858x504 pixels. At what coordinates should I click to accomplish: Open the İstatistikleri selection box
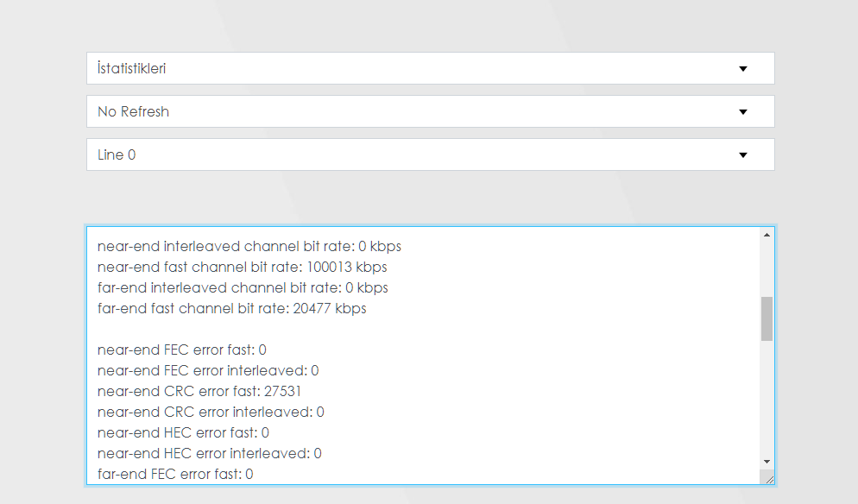point(431,68)
